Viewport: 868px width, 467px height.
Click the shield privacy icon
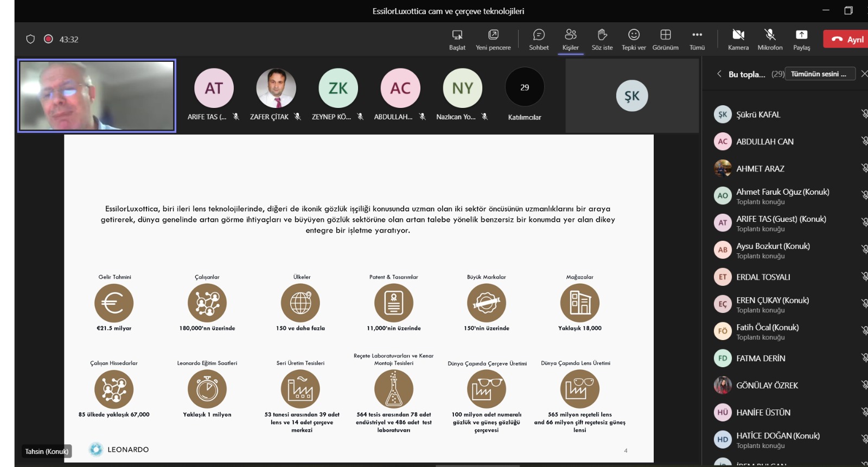(30, 39)
